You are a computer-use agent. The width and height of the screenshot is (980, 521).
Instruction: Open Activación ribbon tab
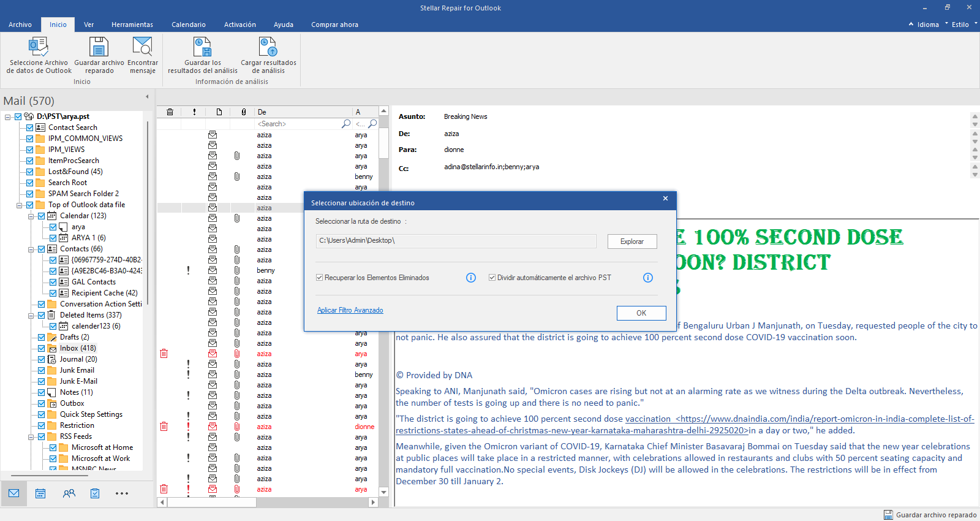(240, 25)
